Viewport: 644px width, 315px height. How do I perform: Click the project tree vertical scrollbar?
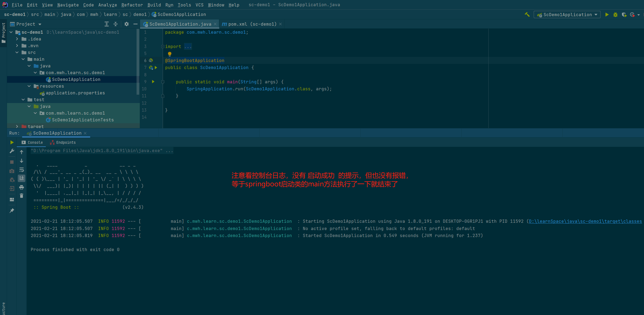pos(138,62)
